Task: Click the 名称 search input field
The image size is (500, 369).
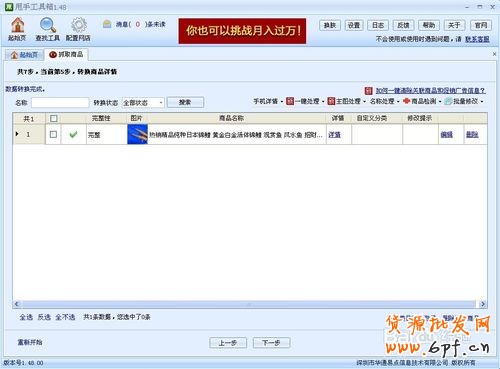Action: click(60, 102)
